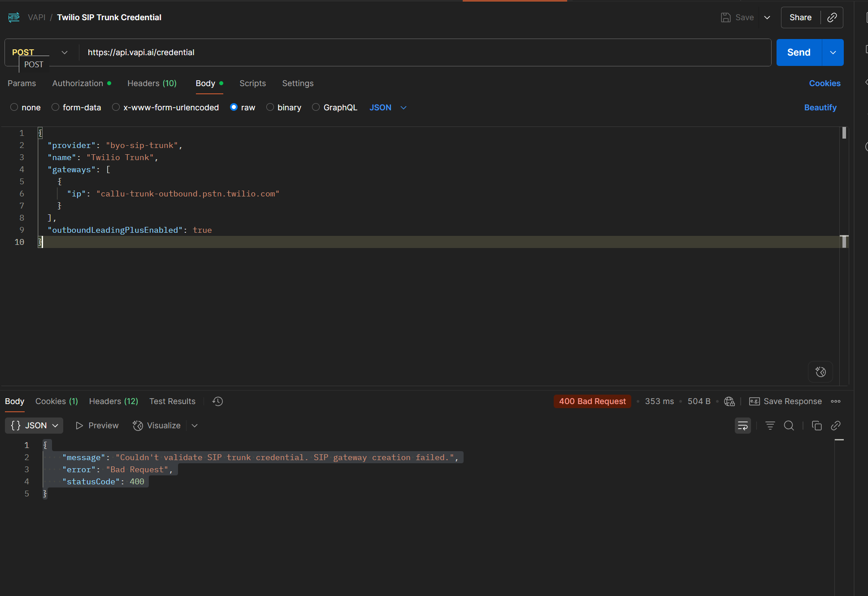The width and height of the screenshot is (868, 596).
Task: Beautify the JSON body
Action: tap(820, 108)
